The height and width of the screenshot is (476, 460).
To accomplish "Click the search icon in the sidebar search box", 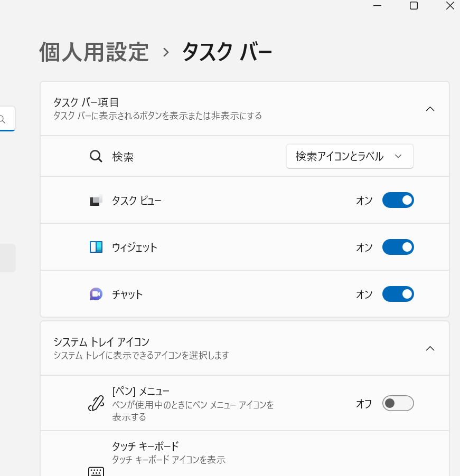I will [x=3, y=119].
